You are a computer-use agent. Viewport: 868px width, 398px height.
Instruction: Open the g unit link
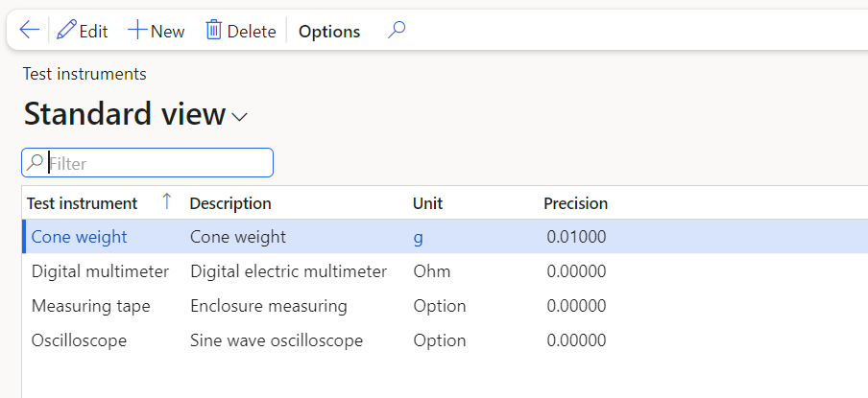tap(418, 237)
